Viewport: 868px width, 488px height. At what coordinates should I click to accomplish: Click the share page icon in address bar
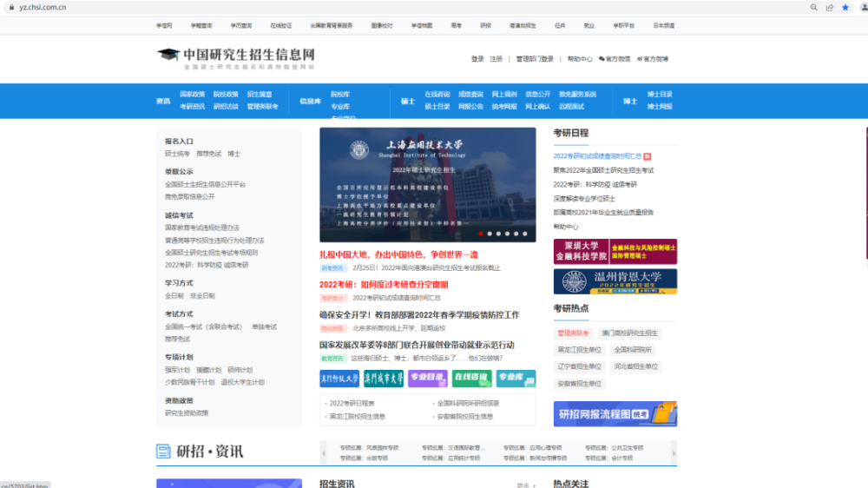pyautogui.click(x=829, y=7)
